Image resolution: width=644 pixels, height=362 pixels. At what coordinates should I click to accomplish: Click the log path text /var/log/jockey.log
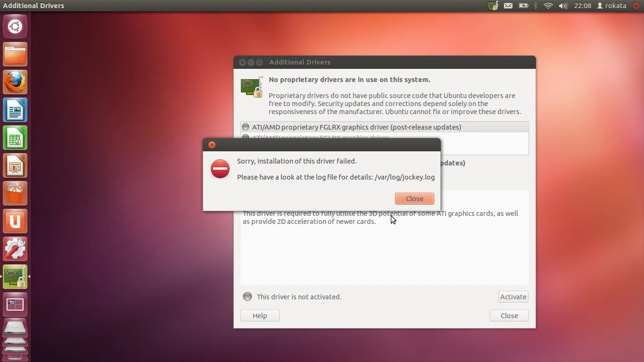405,177
